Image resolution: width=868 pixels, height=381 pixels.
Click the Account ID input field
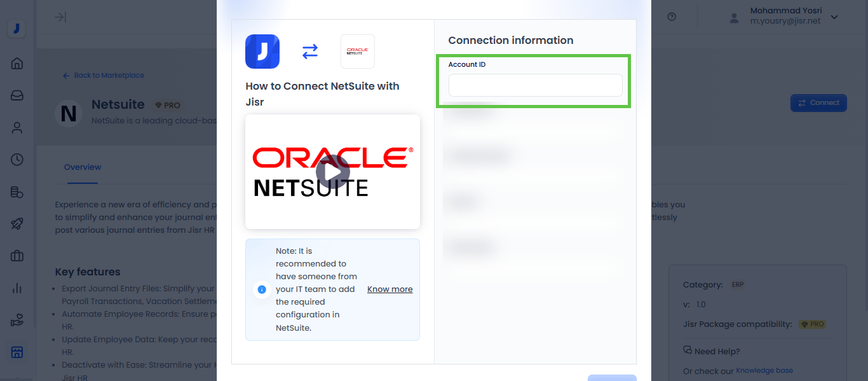click(x=535, y=86)
